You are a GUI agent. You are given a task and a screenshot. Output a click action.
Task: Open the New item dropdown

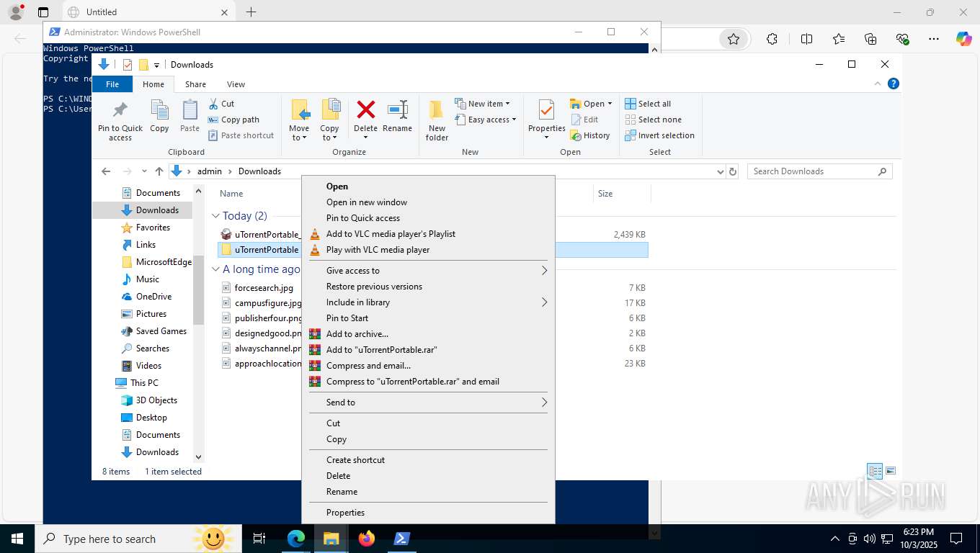[483, 104]
